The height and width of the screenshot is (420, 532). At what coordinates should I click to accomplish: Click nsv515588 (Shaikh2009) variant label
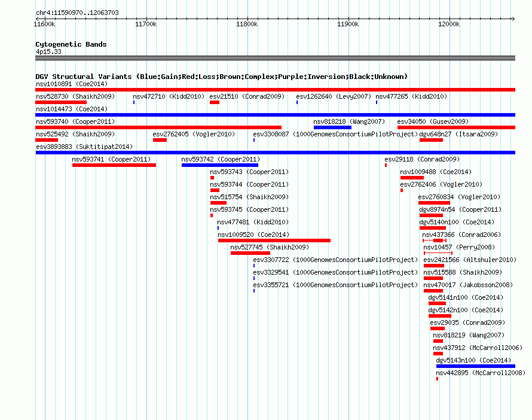[463, 272]
